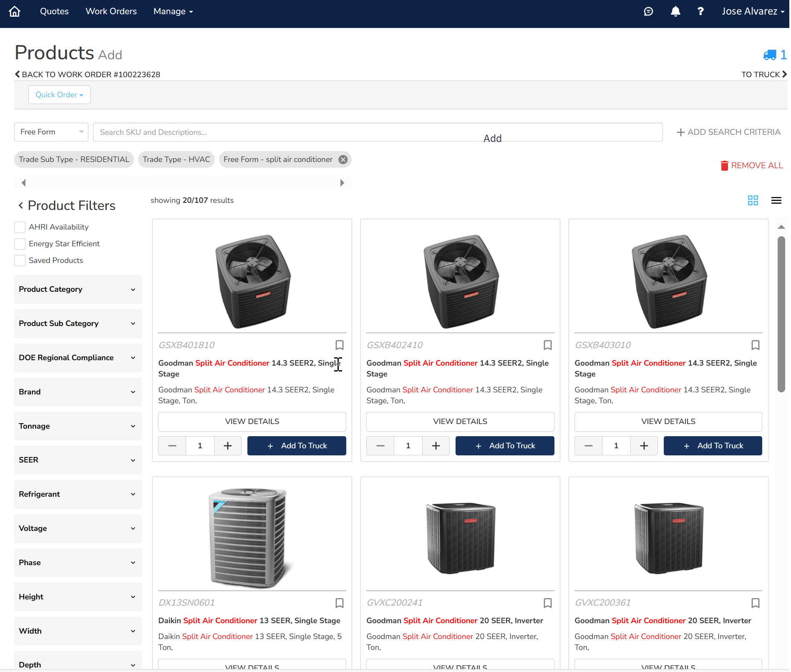Decrease quantity for GSXB401810
Screen dimensions: 791x672
point(172,446)
